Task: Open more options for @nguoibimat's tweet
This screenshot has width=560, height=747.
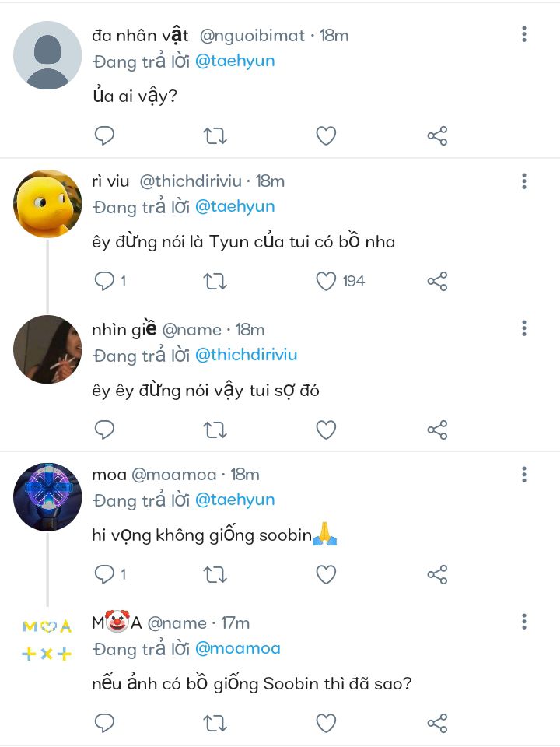Action: pos(524,34)
